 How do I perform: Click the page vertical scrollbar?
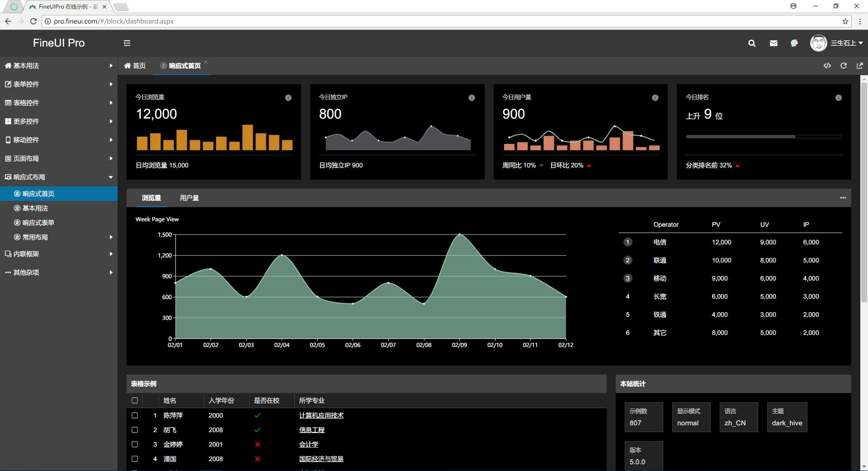tap(864, 192)
